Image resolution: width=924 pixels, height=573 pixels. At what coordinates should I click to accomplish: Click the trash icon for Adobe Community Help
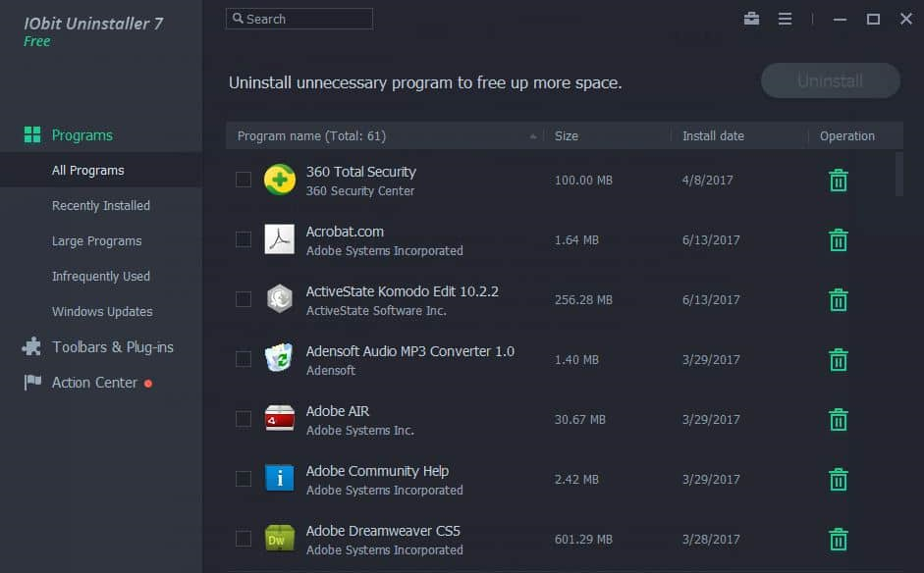(x=838, y=480)
